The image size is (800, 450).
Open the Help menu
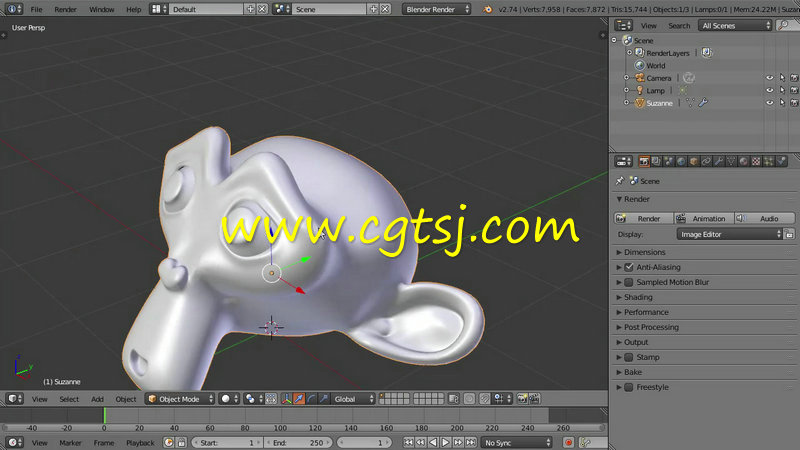(133, 9)
